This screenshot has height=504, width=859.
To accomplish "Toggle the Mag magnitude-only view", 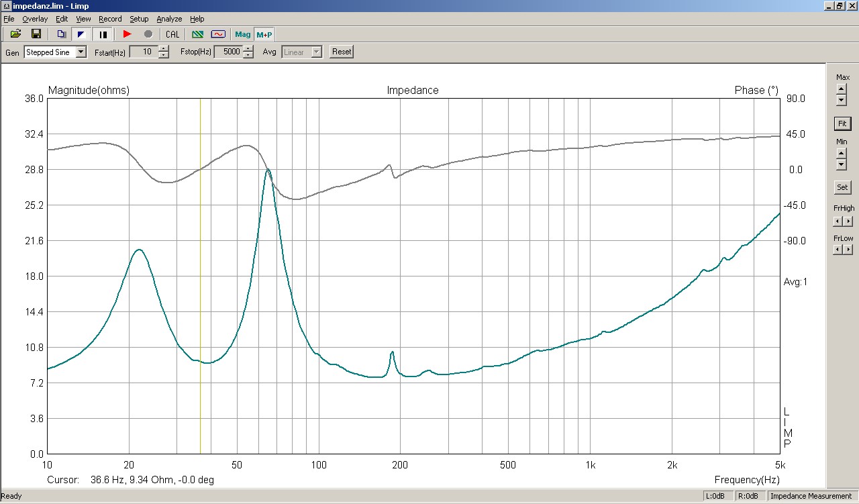I will [243, 34].
